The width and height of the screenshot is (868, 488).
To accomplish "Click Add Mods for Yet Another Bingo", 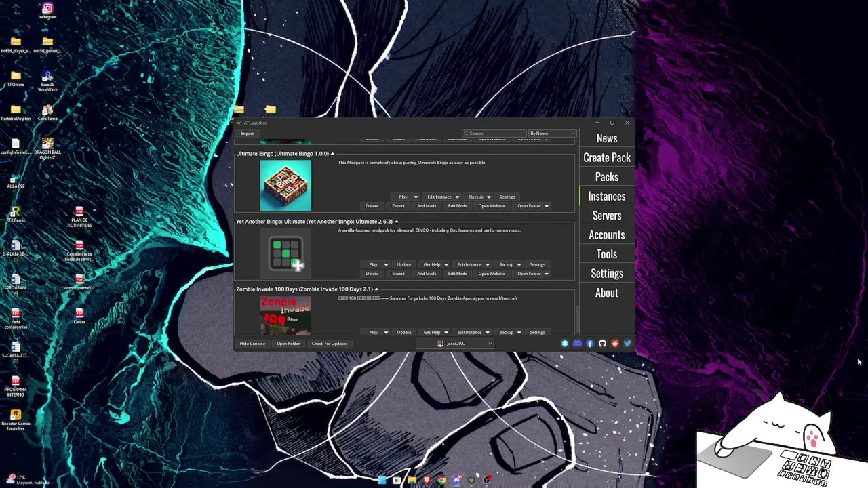I will pyautogui.click(x=427, y=274).
